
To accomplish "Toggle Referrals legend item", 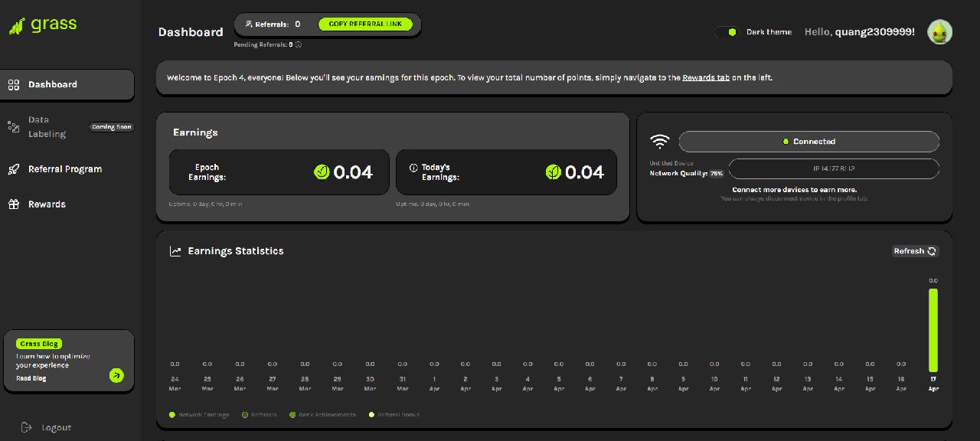I will tap(260, 415).
